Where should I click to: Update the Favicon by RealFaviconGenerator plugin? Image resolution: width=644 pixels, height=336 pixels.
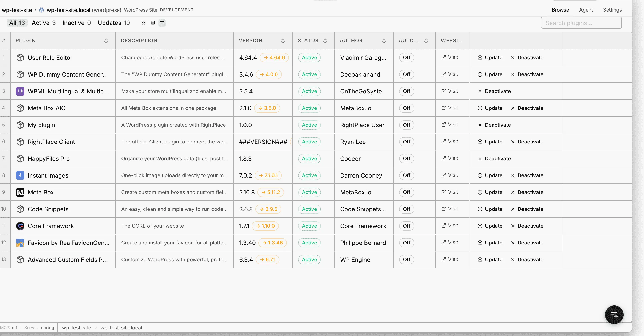click(x=490, y=243)
